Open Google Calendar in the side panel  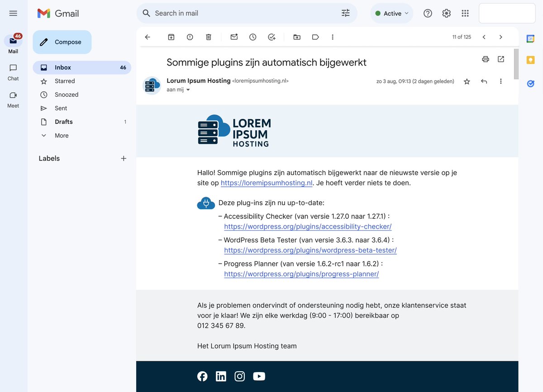click(x=530, y=38)
